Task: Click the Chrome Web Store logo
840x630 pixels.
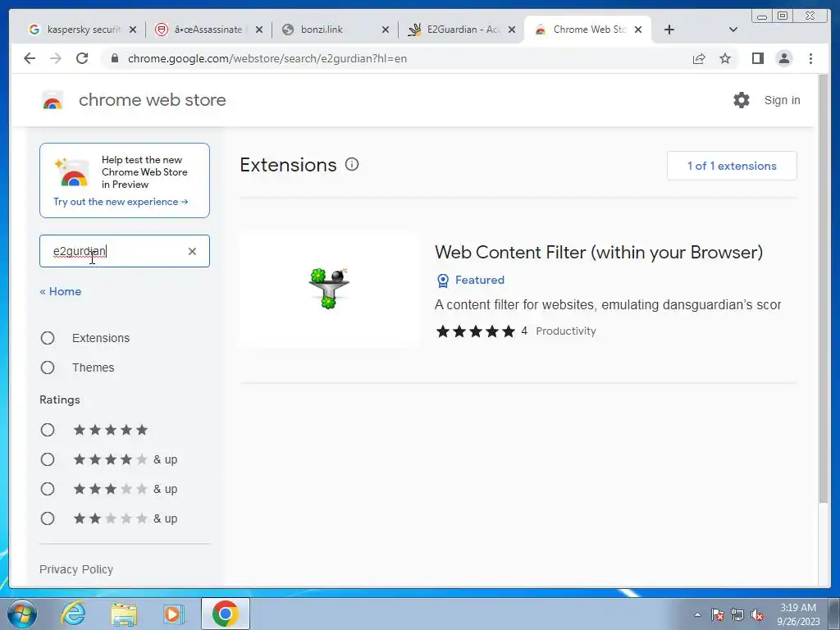Action: coord(52,100)
